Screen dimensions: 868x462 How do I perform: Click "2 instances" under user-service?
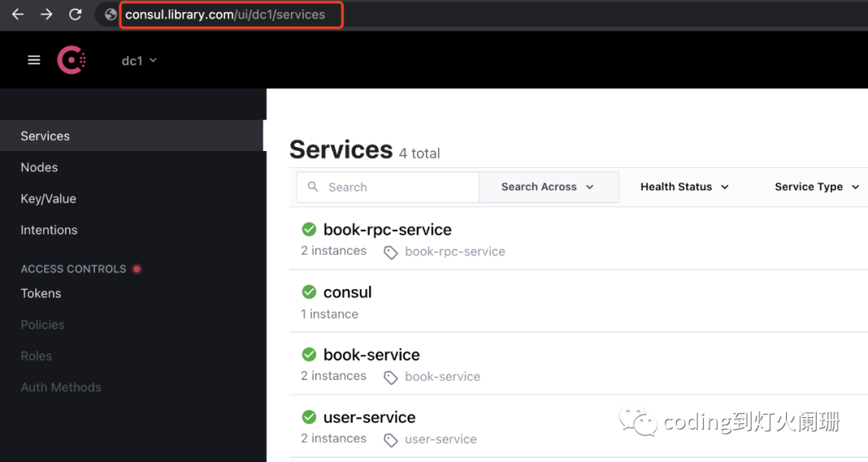pyautogui.click(x=334, y=438)
